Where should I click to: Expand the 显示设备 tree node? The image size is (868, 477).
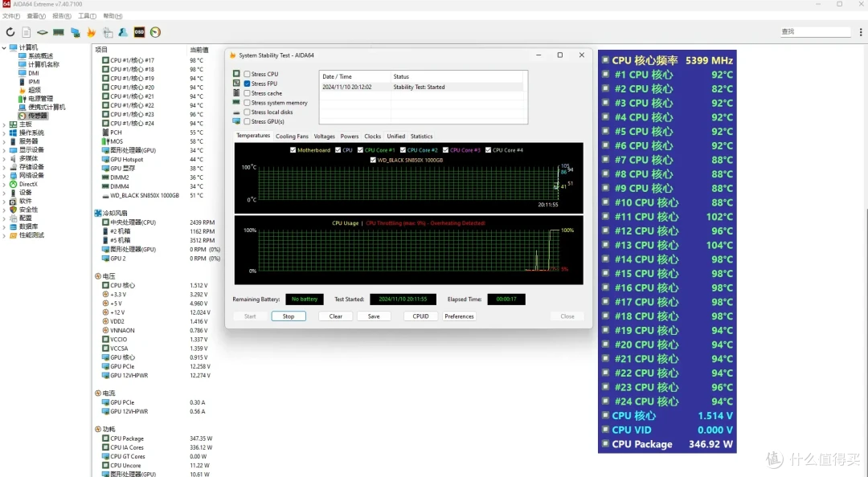(5, 150)
